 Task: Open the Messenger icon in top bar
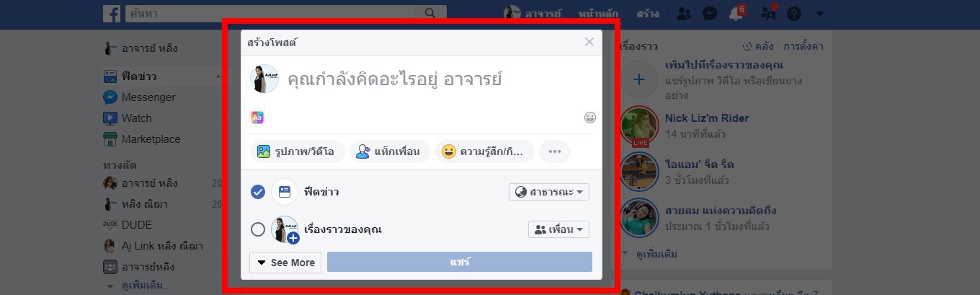[709, 14]
